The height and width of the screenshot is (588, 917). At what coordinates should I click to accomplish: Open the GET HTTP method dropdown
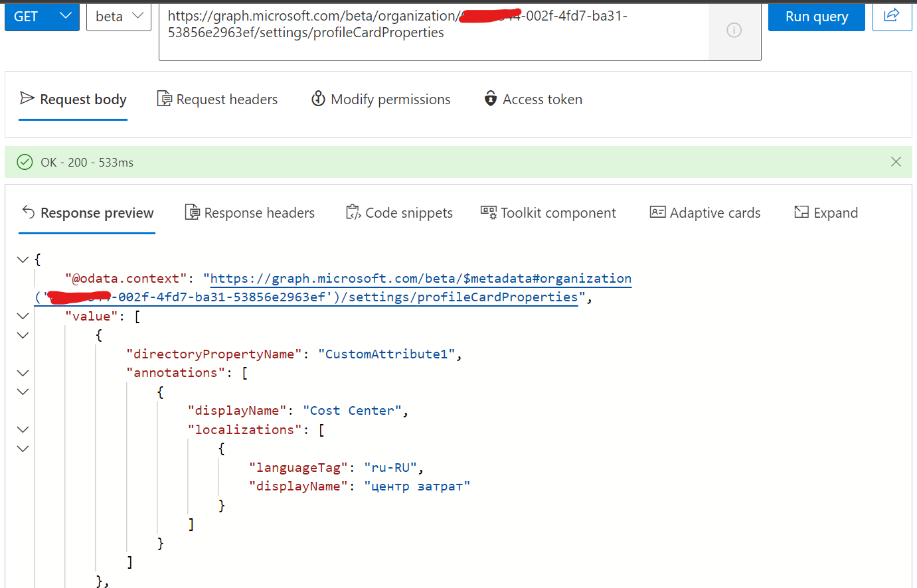click(42, 17)
